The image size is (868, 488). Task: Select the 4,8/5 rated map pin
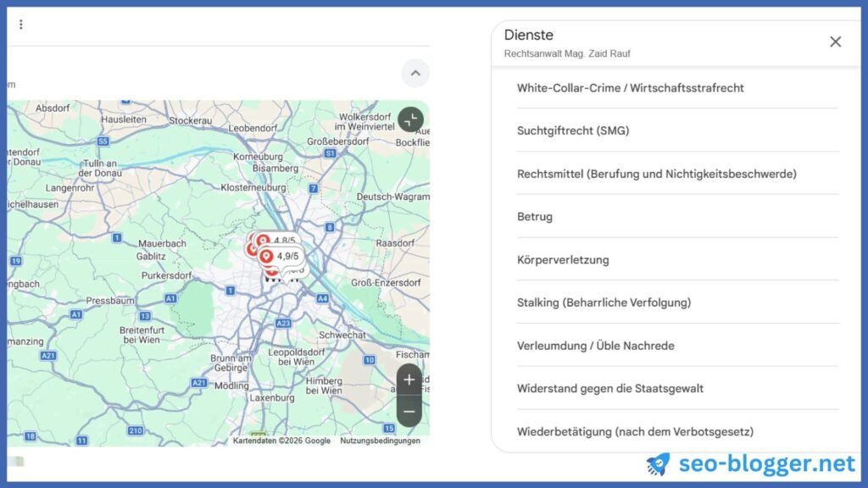click(277, 241)
